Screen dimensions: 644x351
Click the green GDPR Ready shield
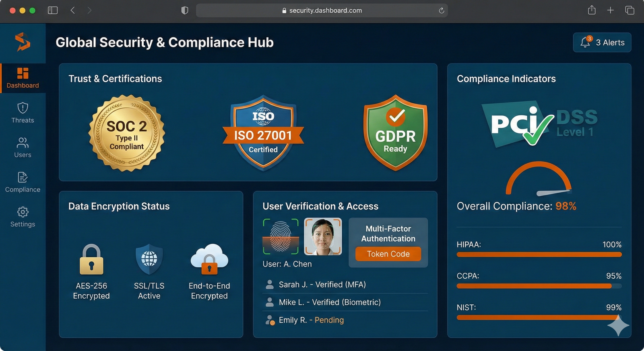[395, 133]
